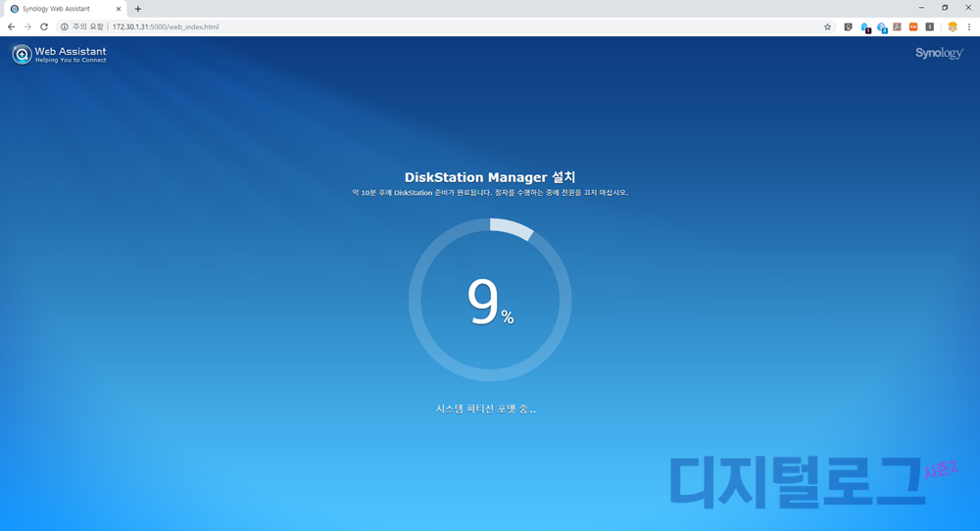Open the shield extension icon
980x531 pixels.
click(848, 26)
